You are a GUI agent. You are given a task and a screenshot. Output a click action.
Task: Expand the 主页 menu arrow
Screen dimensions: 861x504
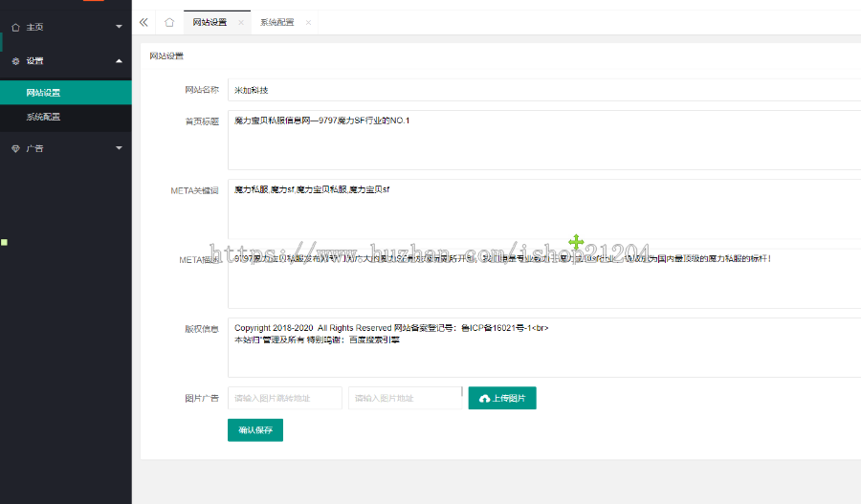[119, 27]
